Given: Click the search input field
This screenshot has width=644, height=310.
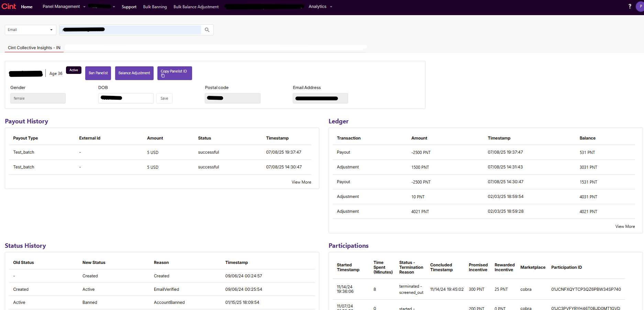Looking at the screenshot, I should click(130, 30).
